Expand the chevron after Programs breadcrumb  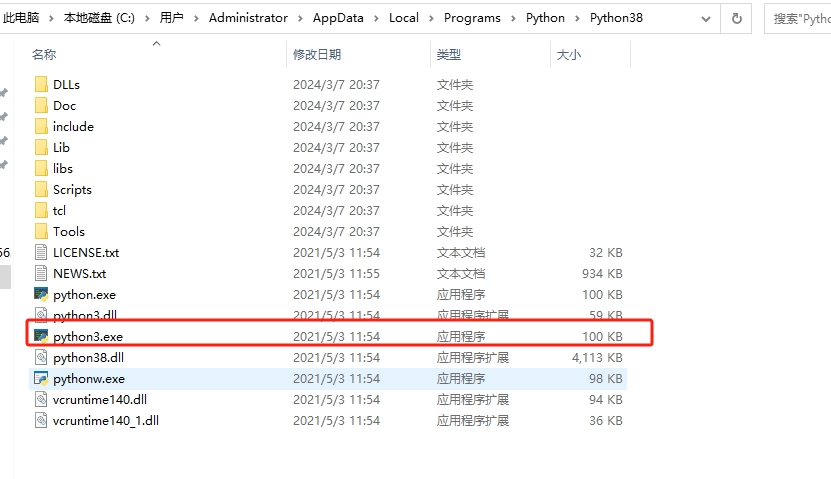click(513, 19)
